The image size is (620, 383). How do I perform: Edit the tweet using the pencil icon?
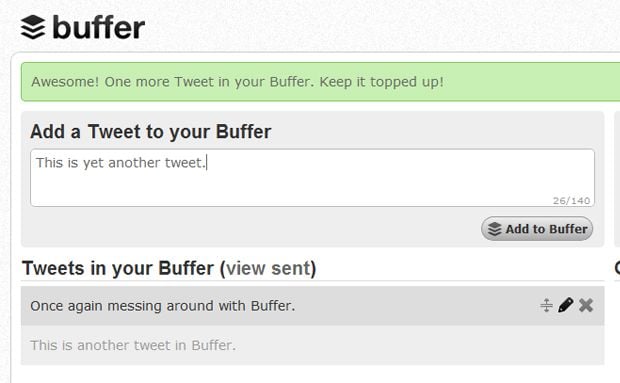click(x=565, y=305)
